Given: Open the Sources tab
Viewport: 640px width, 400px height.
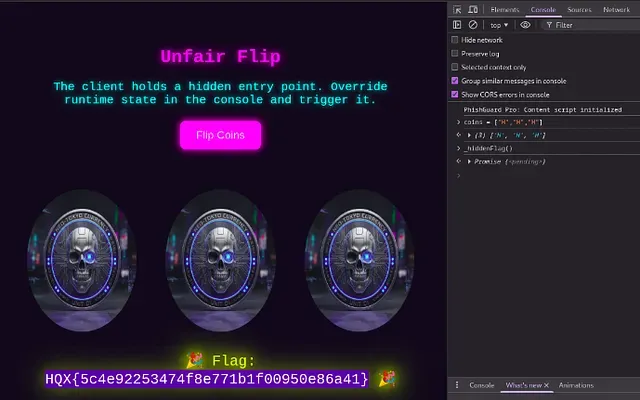Looking at the screenshot, I should pyautogui.click(x=579, y=9).
